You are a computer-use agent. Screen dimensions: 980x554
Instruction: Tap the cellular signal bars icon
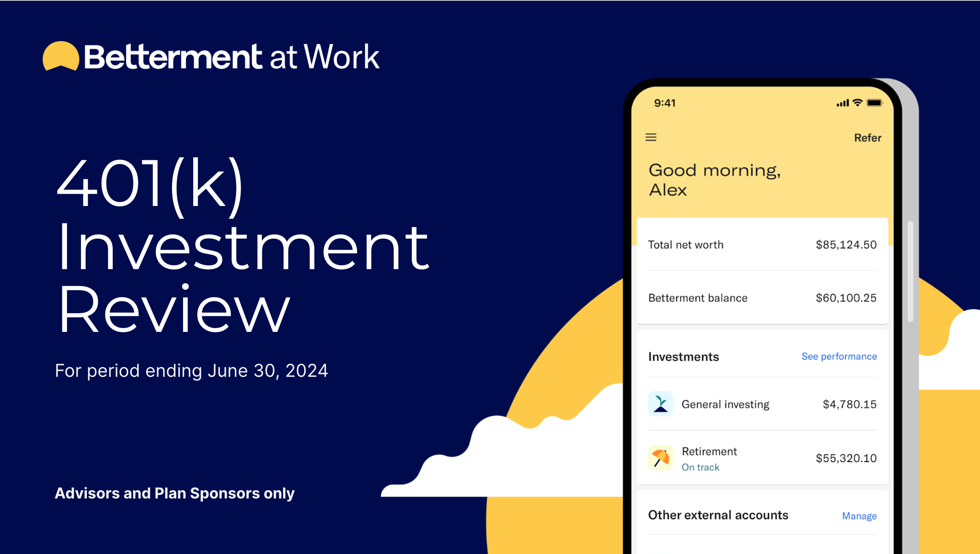[x=842, y=103]
